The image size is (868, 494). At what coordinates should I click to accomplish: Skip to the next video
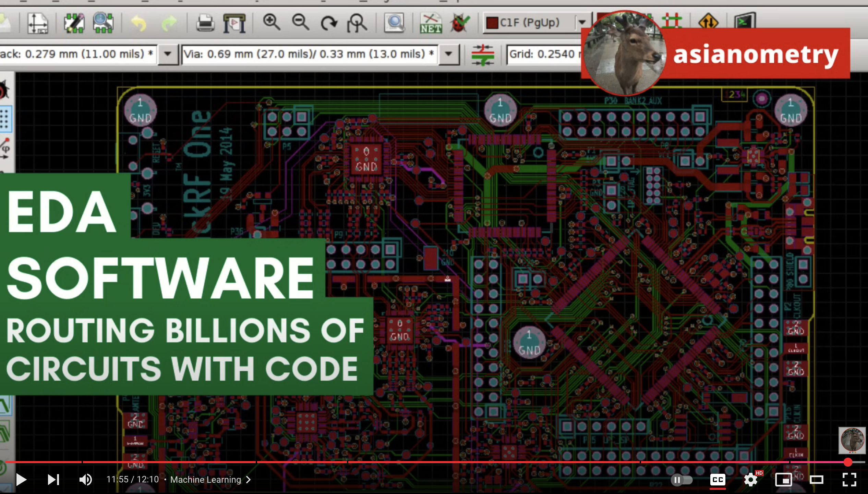click(53, 480)
